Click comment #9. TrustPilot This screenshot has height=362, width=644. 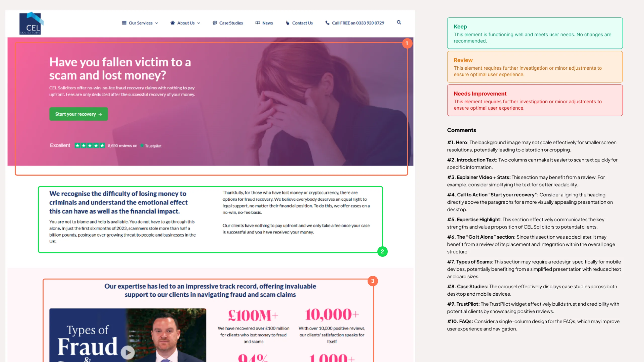pyautogui.click(x=533, y=308)
